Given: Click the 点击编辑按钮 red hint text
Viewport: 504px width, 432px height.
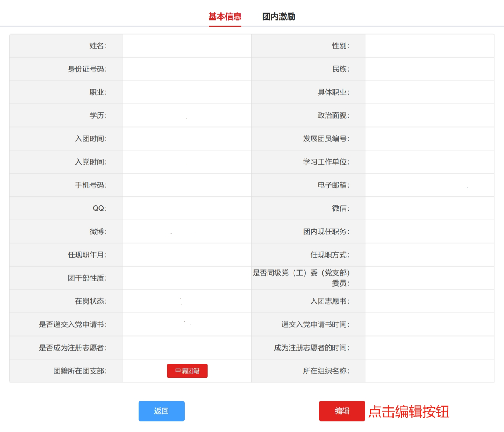Looking at the screenshot, I should coord(409,412).
